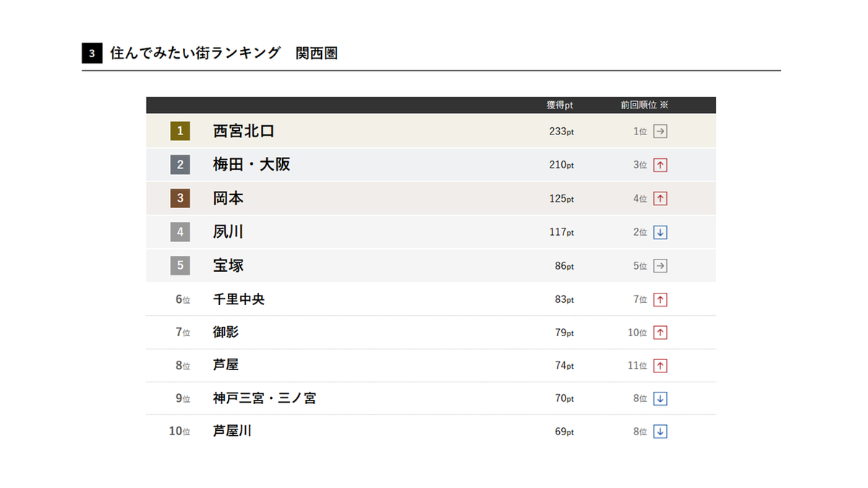The image size is (868, 488).
Task: Select the 神戸三宮・三ノ宮 town name
Action: pos(264,398)
